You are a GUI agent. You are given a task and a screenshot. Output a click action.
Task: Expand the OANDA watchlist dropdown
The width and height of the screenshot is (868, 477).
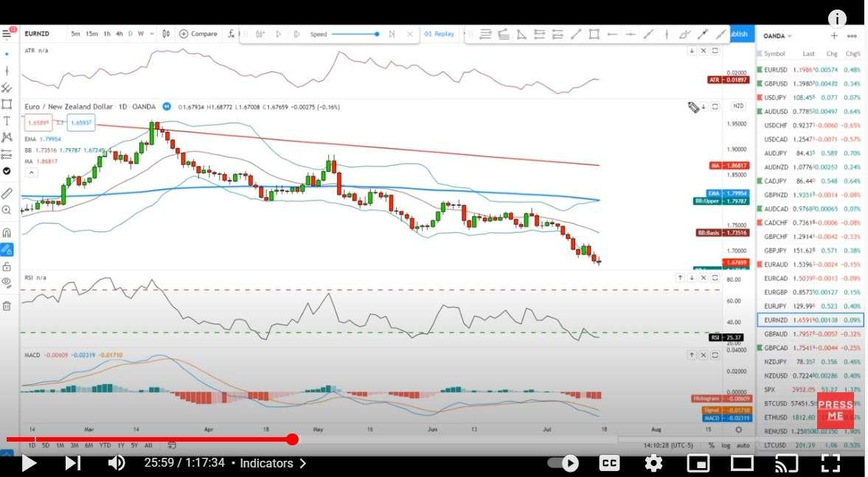[x=778, y=35]
